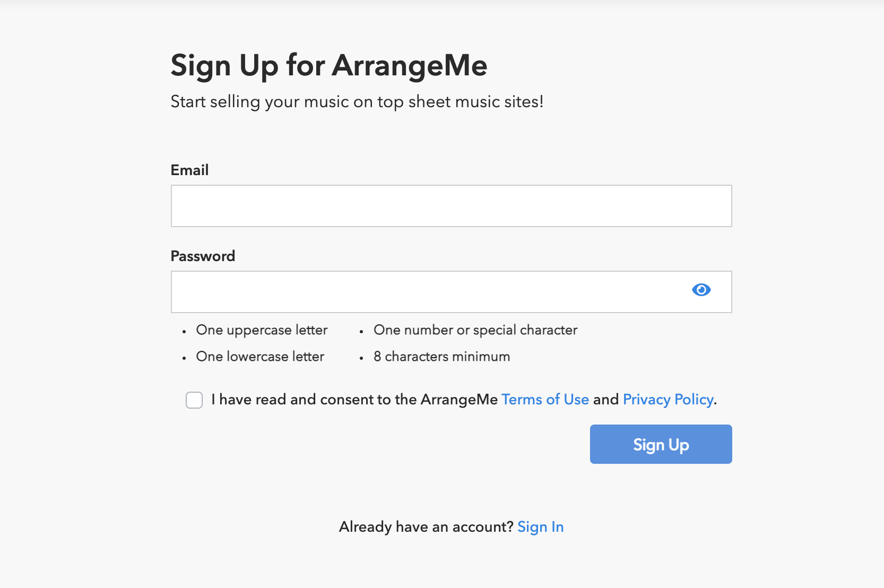Click the 'One number or special character' requirement
Screen dimensions: 884x588
pyautogui.click(x=475, y=330)
